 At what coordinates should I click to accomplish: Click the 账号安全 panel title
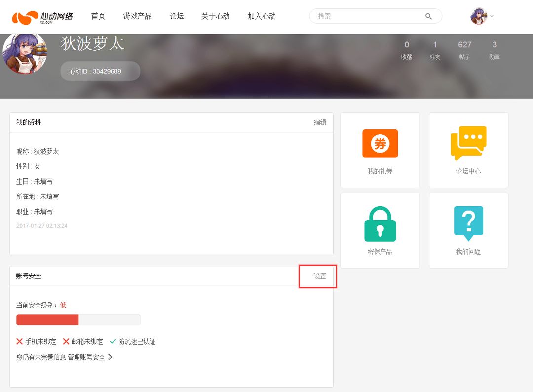29,276
